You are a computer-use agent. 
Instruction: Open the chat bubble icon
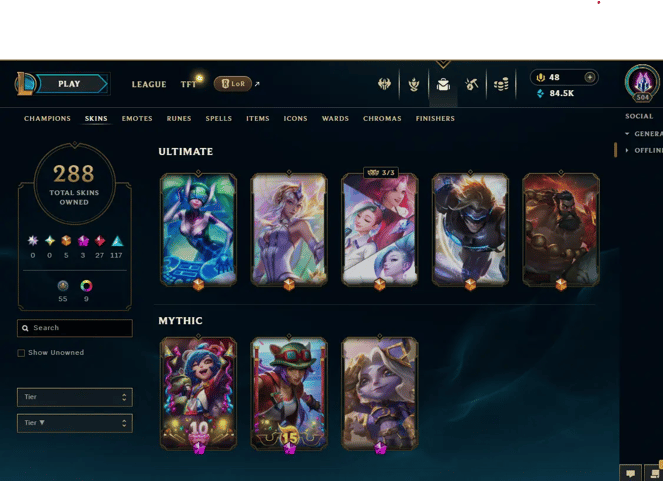coord(630,473)
